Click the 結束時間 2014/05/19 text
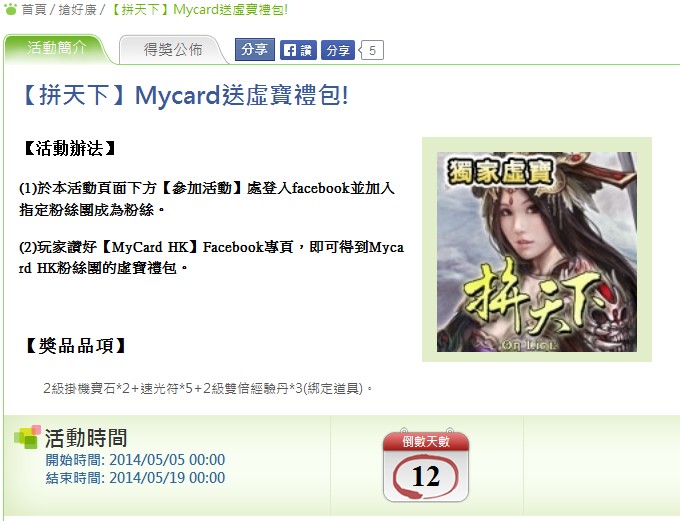Screen dimensions: 680x521 click(135, 478)
